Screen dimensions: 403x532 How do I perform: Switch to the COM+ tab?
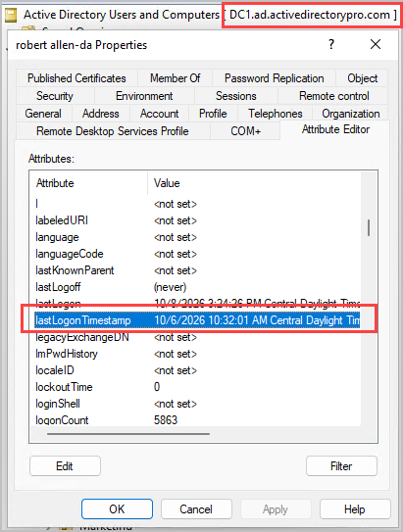pyautogui.click(x=245, y=131)
